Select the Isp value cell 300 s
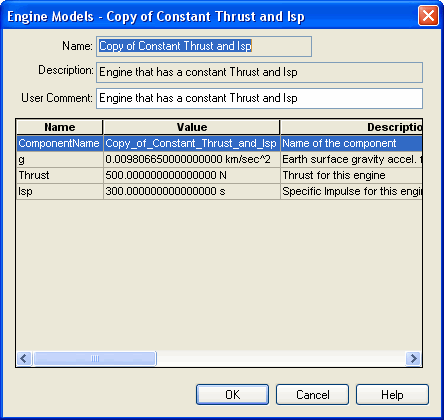This screenshot has width=444, height=420. (192, 191)
